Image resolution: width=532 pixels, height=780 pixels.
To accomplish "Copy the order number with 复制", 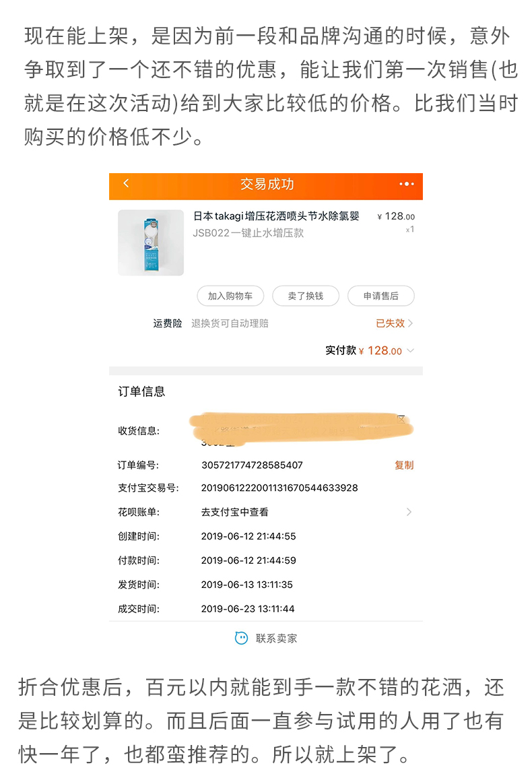I will coord(404,465).
